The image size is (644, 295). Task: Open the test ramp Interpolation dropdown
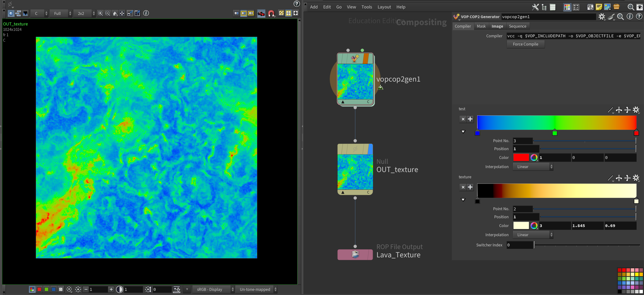click(532, 167)
